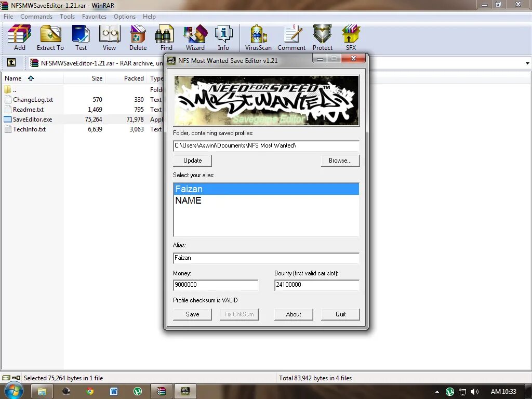Click the Extract To toolbar icon
532x399 pixels.
click(50, 37)
